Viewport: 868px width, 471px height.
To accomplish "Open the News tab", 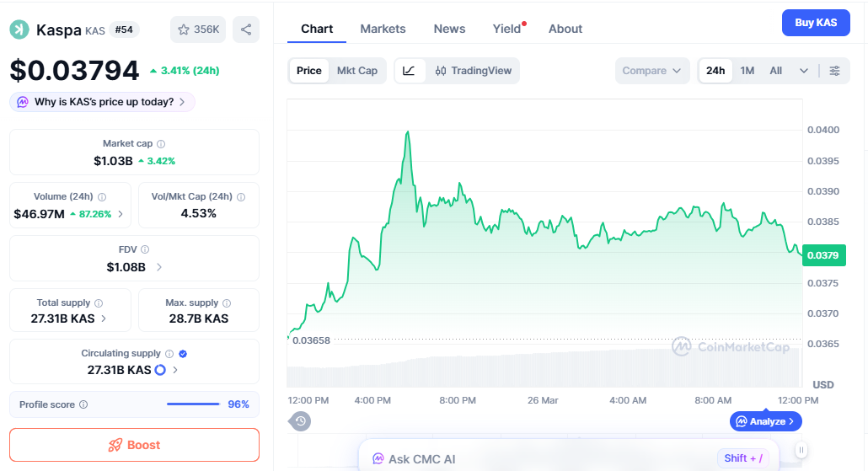I will pos(449,29).
